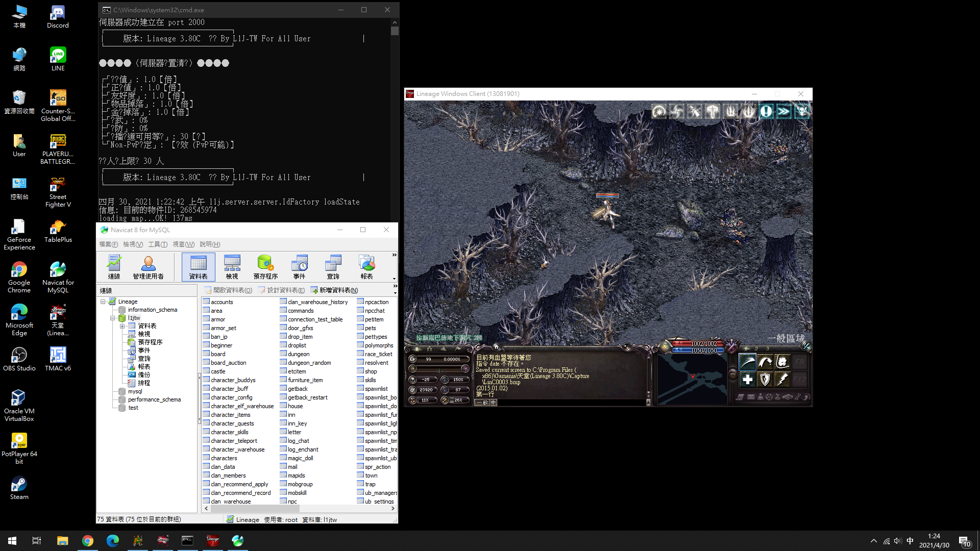Screen dimensions: 980x551
Task: Click the crossed swords icon beside HP bar
Action: (x=732, y=346)
